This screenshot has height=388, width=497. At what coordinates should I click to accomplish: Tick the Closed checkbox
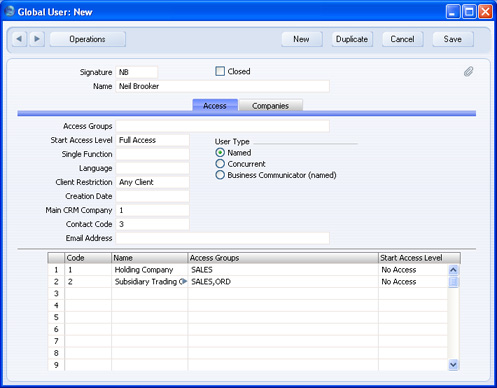220,71
